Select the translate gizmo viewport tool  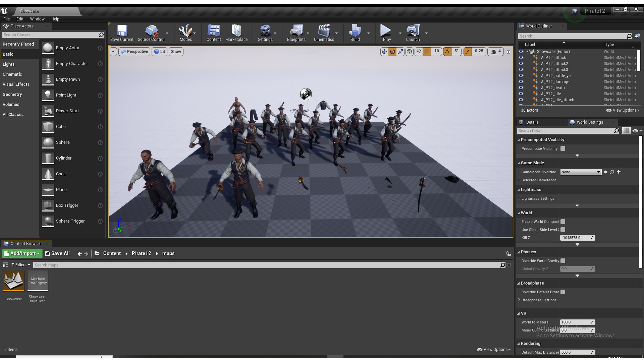384,52
